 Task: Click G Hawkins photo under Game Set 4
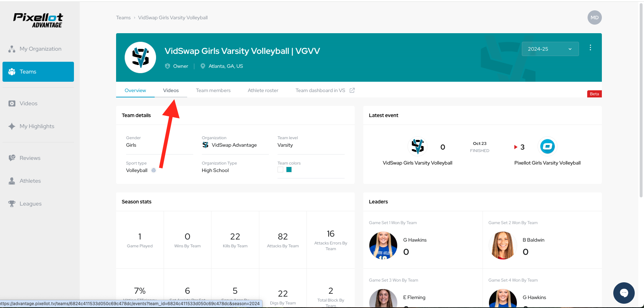[x=503, y=298]
